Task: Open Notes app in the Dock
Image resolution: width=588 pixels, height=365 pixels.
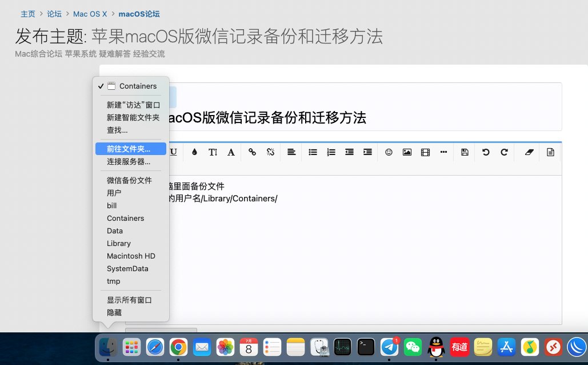Action: (295, 347)
